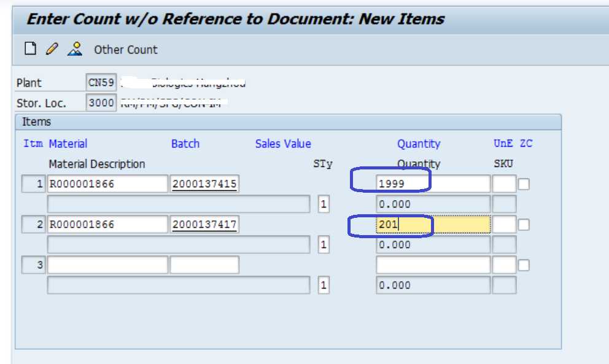Click the Batch field 2000137417
Image resolution: width=609 pixels, height=364 pixels.
pos(204,224)
